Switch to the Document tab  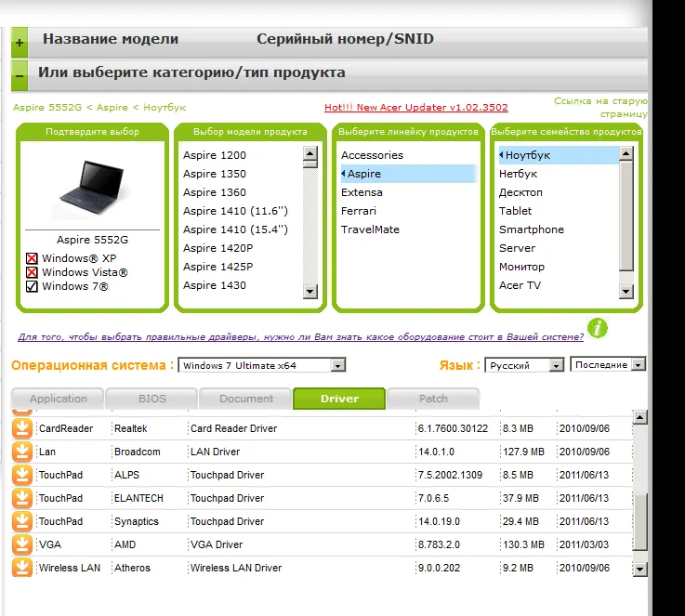pyautogui.click(x=245, y=399)
